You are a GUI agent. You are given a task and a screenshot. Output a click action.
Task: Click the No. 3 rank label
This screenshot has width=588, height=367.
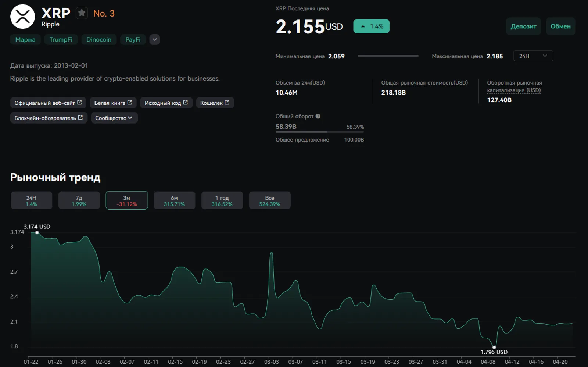(x=104, y=13)
